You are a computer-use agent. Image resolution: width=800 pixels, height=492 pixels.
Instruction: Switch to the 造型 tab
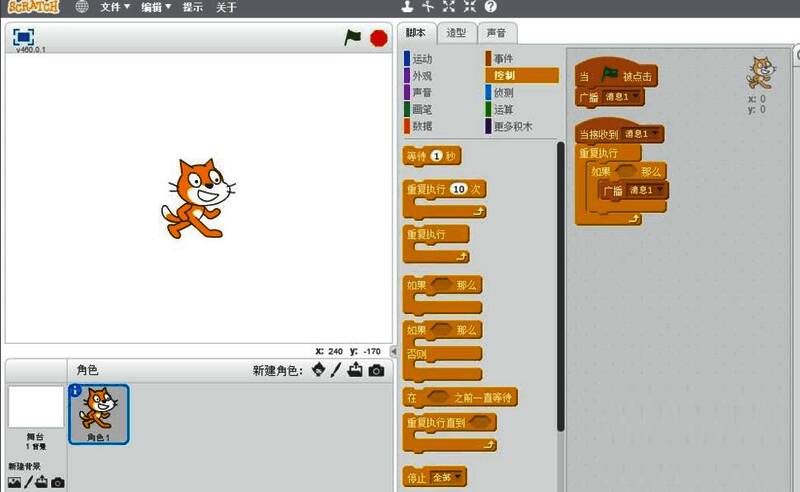coord(455,32)
